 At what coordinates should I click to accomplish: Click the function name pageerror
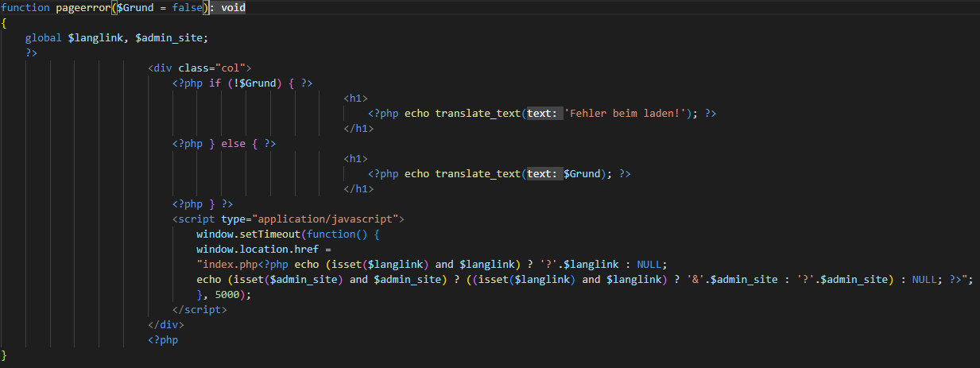click(x=83, y=7)
